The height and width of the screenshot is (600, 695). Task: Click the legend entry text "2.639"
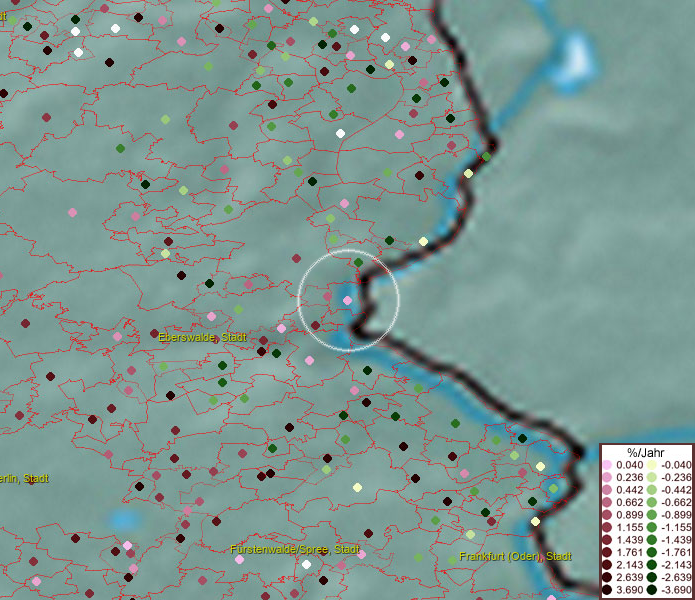click(629, 577)
